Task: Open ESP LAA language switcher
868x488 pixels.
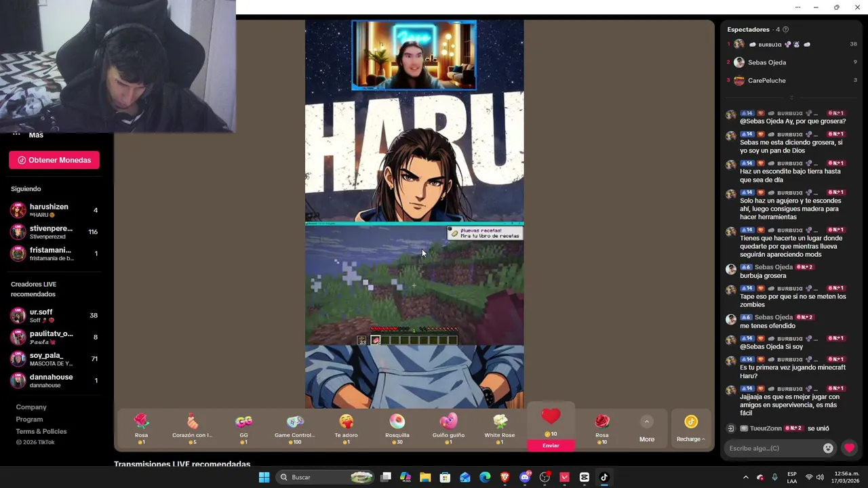Action: [792, 477]
